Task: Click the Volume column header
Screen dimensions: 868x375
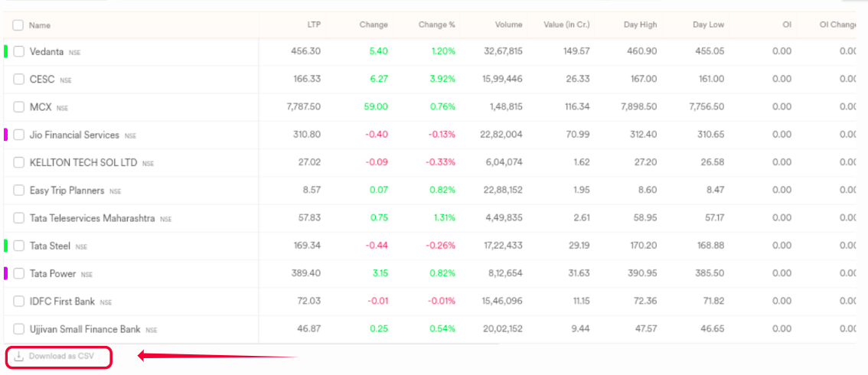Action: point(508,24)
